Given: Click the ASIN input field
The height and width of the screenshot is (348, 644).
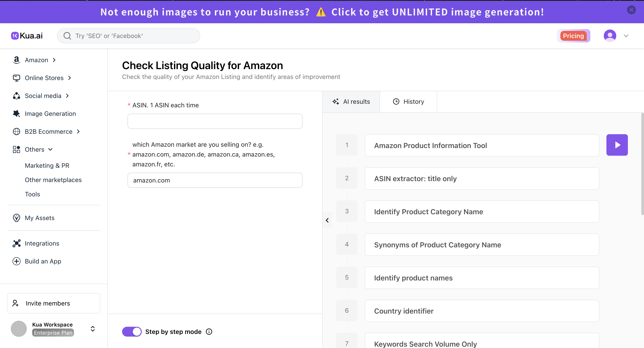Looking at the screenshot, I should pos(214,121).
